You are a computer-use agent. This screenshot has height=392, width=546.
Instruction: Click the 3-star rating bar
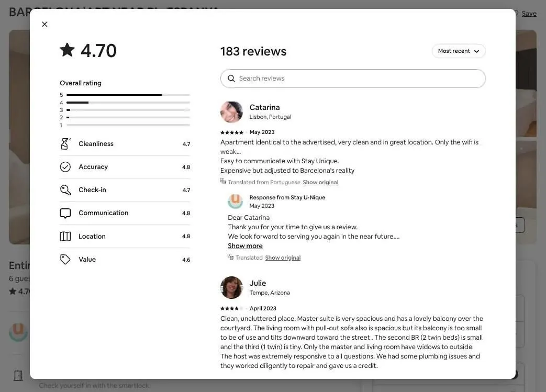tap(128, 110)
